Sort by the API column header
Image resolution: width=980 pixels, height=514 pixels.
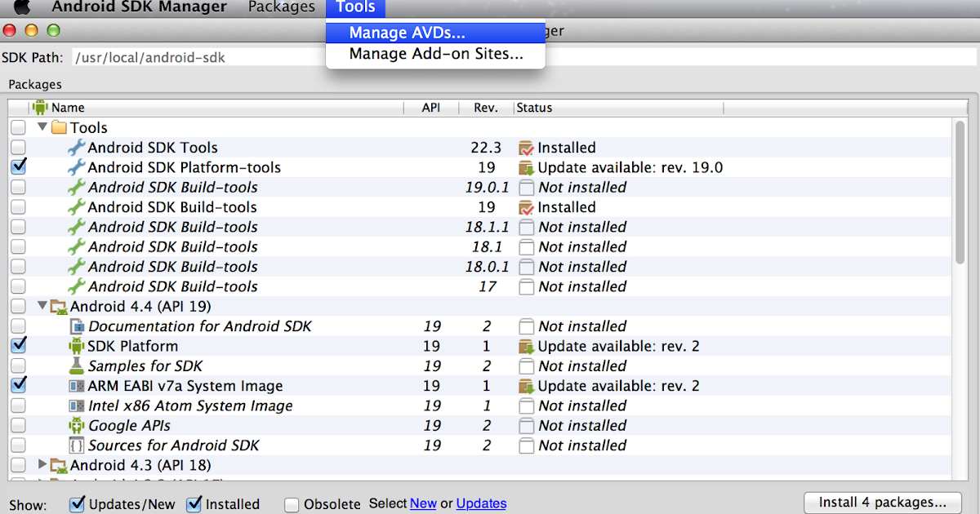click(431, 108)
